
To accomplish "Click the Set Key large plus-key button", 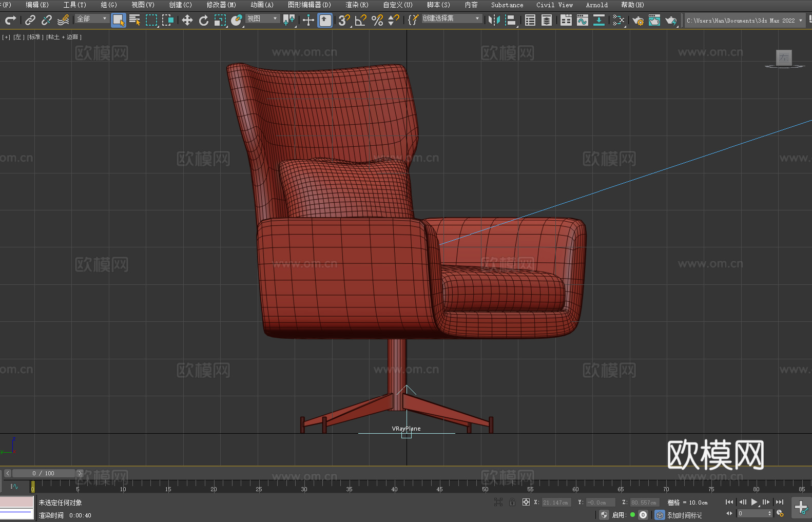I will tap(801, 508).
